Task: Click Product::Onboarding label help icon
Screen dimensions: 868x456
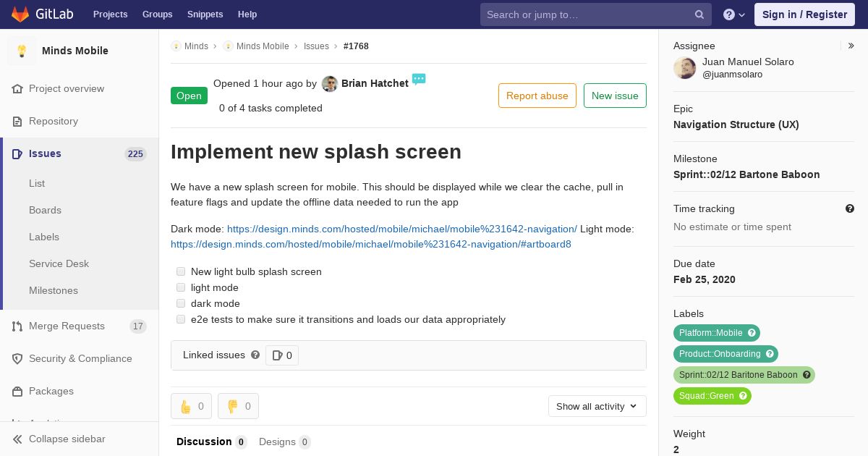Action: click(770, 354)
